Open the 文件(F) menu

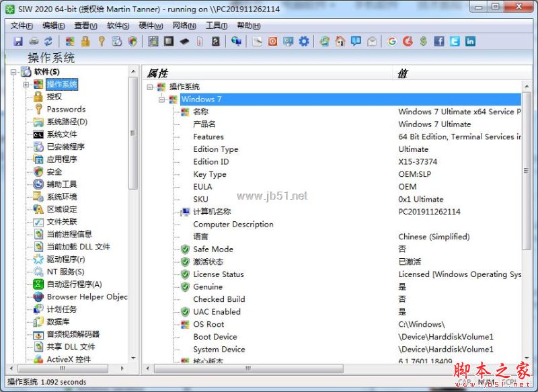(x=22, y=26)
